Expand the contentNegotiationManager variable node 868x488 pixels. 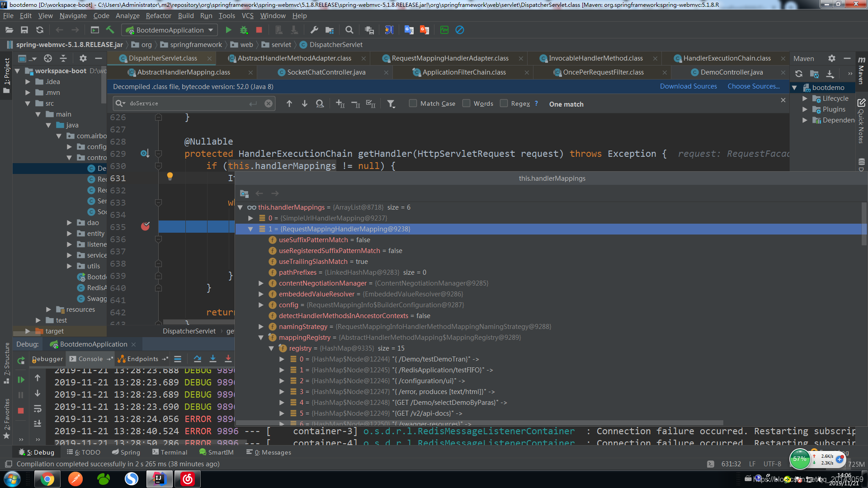(261, 283)
